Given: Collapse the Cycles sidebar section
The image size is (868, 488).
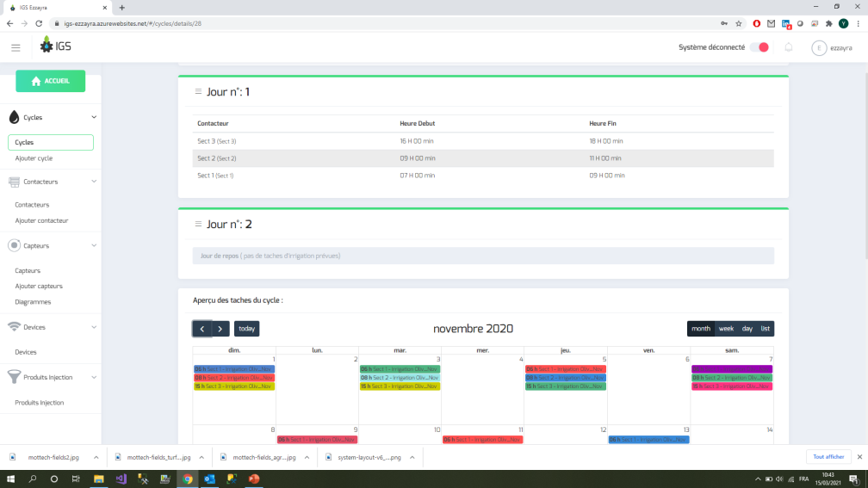Looking at the screenshot, I should point(94,117).
